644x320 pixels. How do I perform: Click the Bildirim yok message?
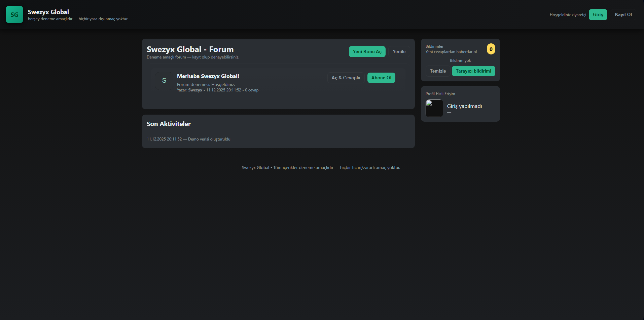pyautogui.click(x=460, y=61)
